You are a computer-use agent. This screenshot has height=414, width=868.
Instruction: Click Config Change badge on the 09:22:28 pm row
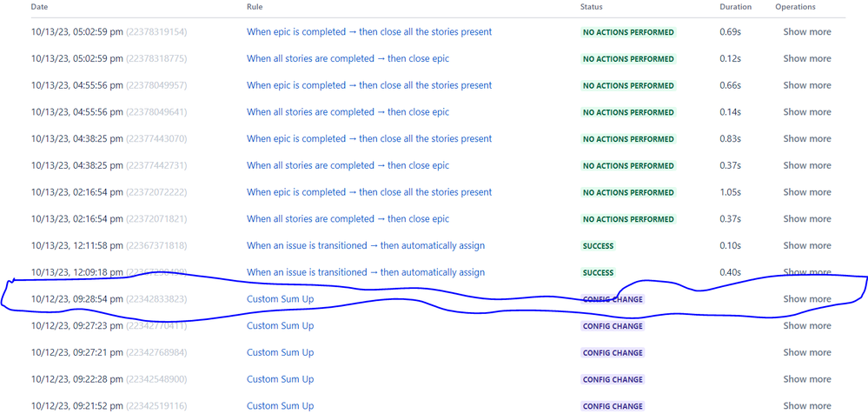coord(613,379)
